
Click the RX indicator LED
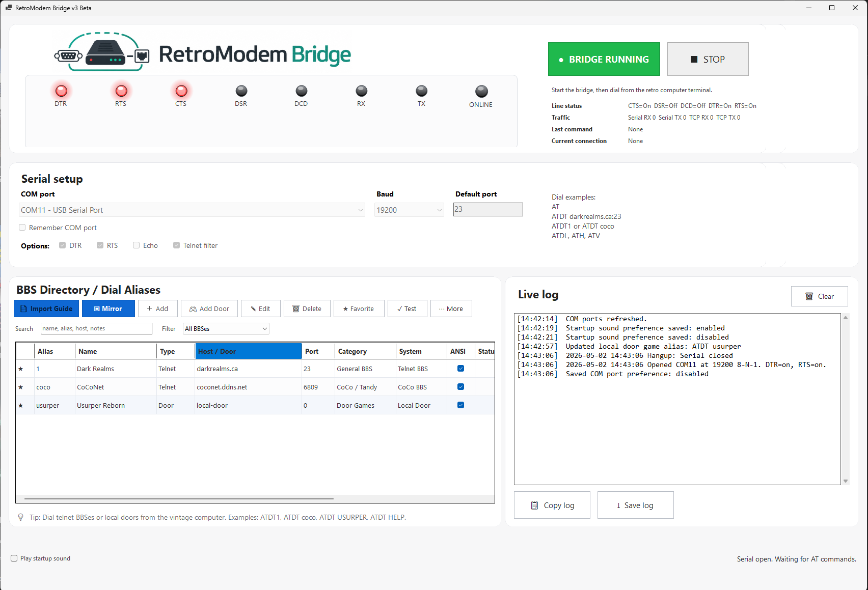coord(362,91)
